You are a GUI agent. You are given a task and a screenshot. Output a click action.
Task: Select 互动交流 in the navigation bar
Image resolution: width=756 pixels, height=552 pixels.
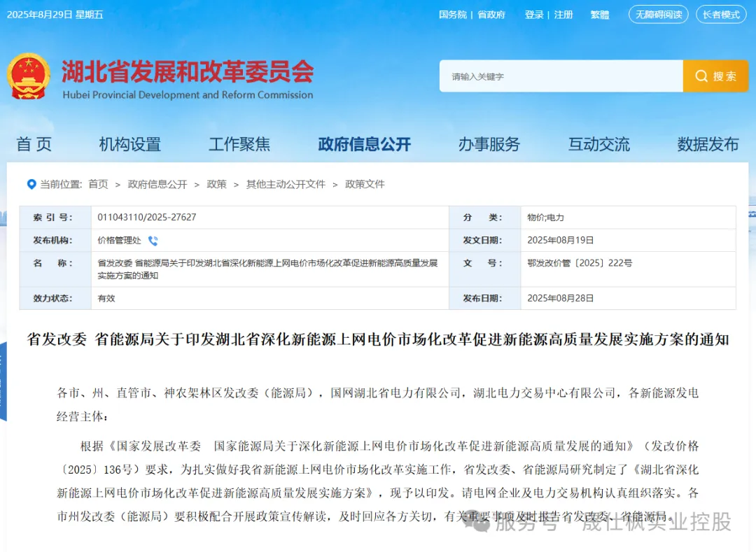tap(598, 144)
